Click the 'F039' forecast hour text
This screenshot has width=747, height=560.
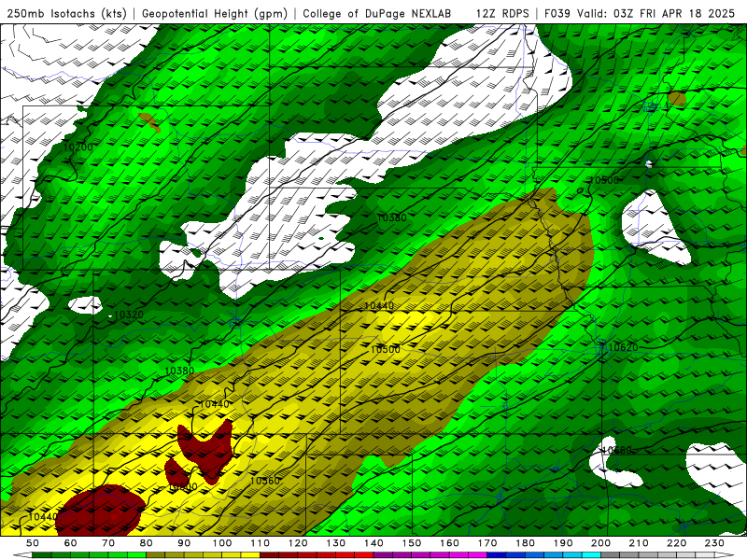point(557,13)
